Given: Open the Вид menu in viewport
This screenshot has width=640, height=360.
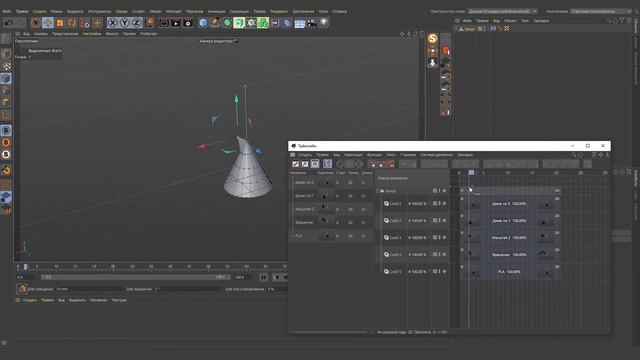Looking at the screenshot, I should click(26, 34).
